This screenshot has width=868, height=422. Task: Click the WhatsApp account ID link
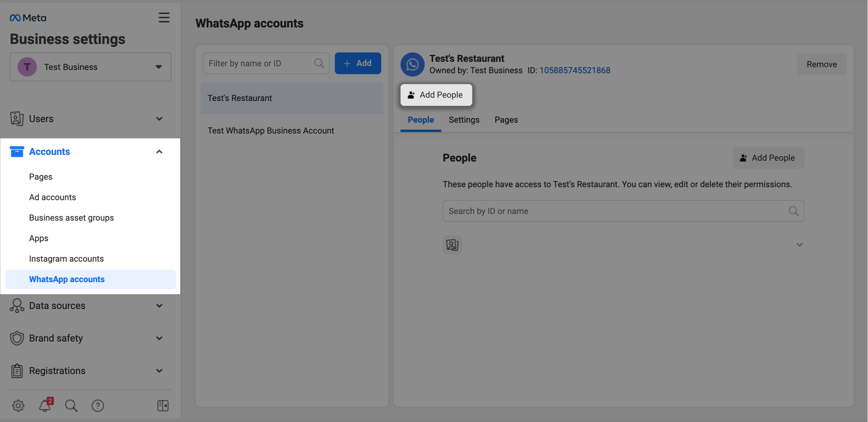pos(575,71)
